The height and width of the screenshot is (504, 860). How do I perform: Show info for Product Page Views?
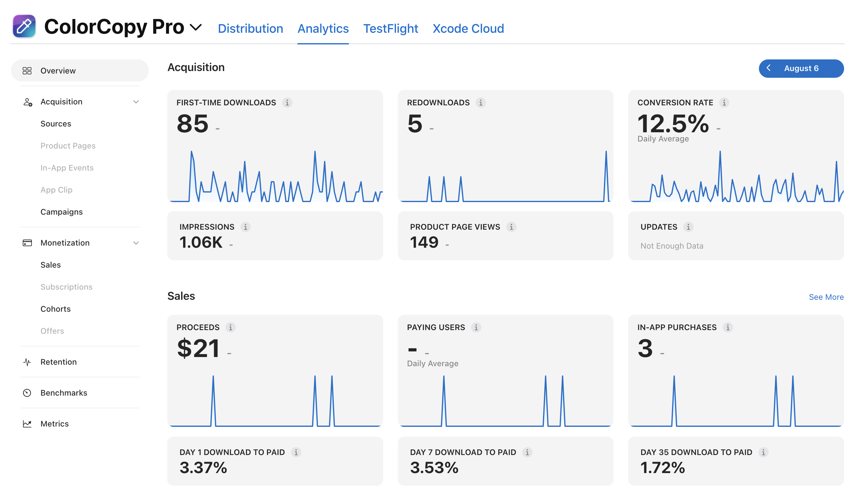(511, 227)
